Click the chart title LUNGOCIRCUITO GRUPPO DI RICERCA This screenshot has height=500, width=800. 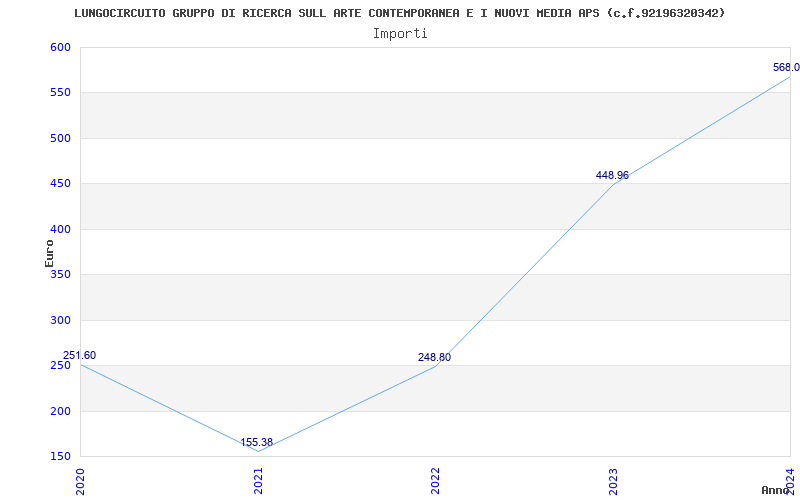[x=399, y=13]
